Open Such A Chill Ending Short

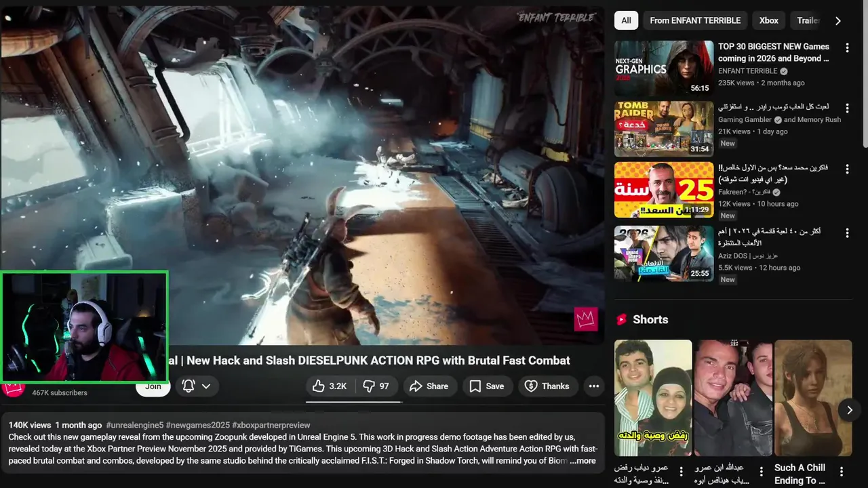coord(813,398)
